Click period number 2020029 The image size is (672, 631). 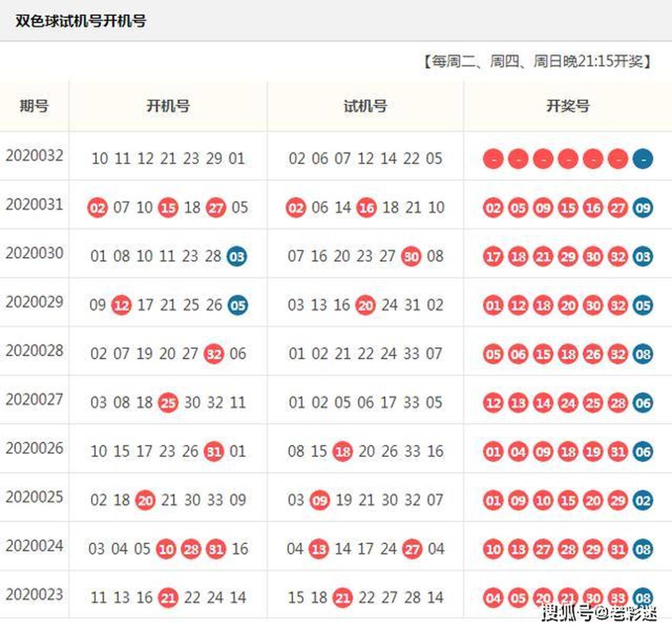[34, 302]
